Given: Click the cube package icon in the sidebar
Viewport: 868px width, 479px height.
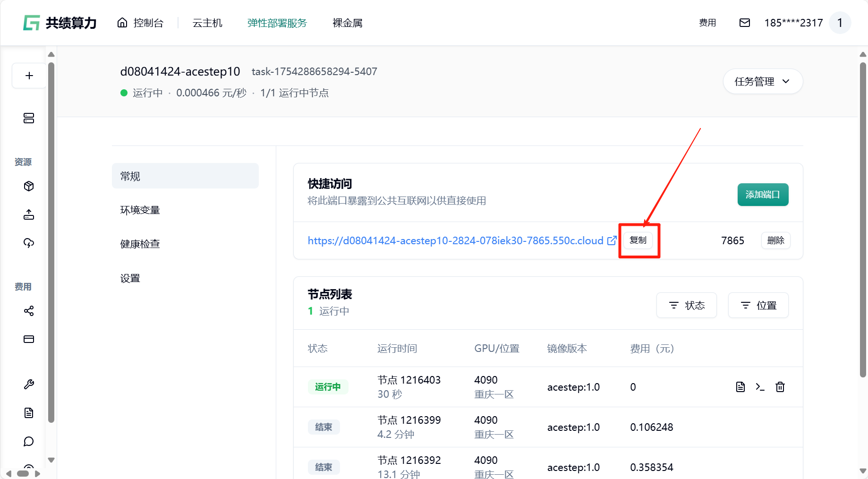Looking at the screenshot, I should [x=29, y=186].
